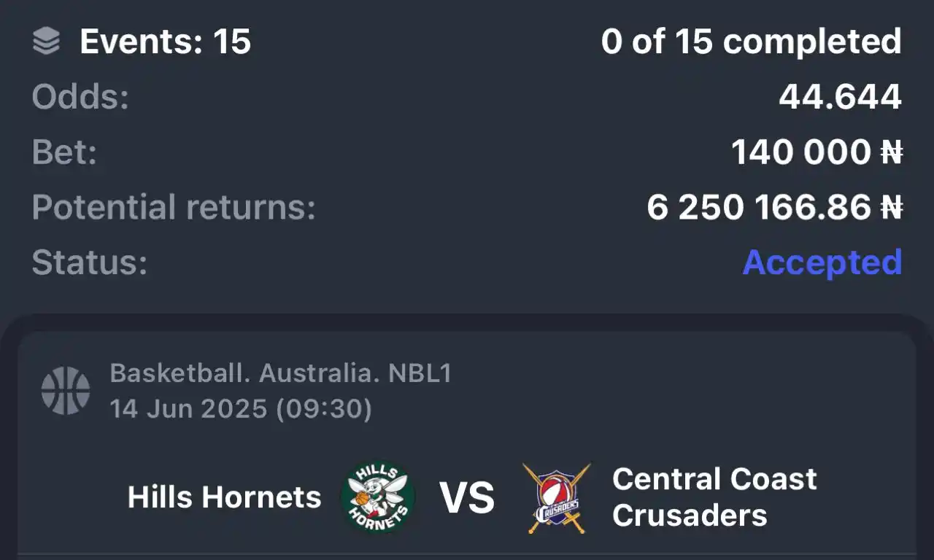Tap the stacked layers Events icon

pos(47,42)
